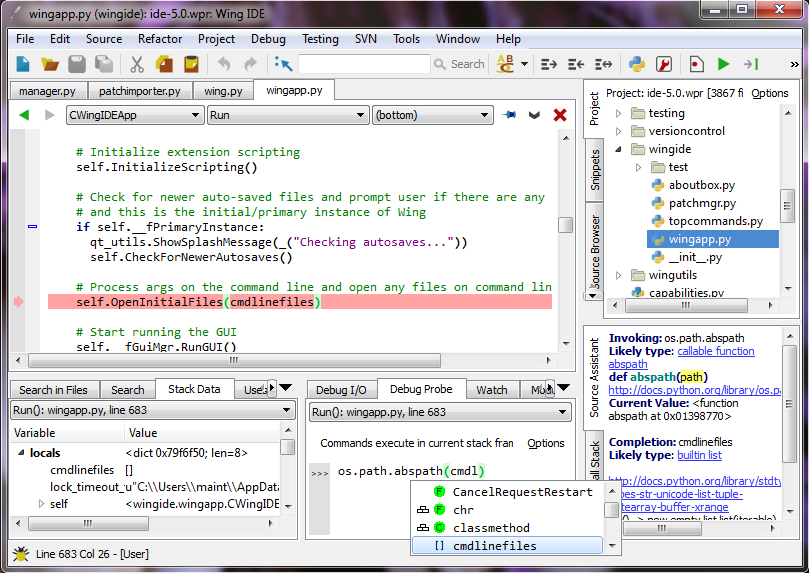Viewport: 809px width, 573px height.
Task: Switch to manager.py editor tab
Action: click(47, 91)
